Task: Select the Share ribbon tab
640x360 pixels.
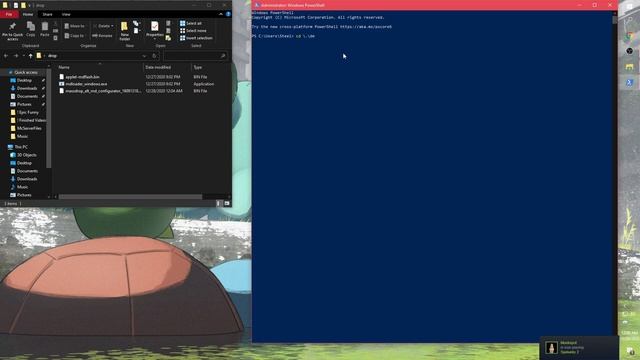Action: (x=47, y=14)
